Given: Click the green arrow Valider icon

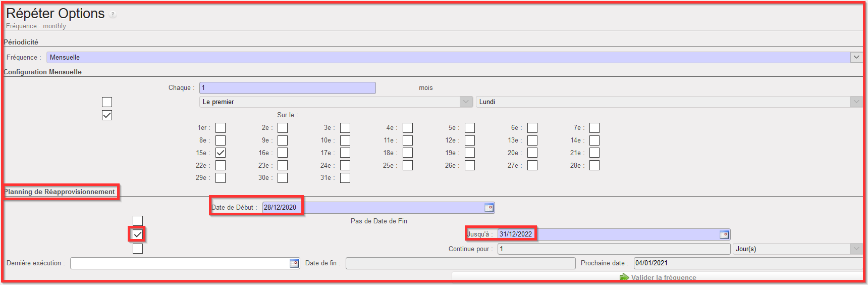Looking at the screenshot, I should coord(624,277).
